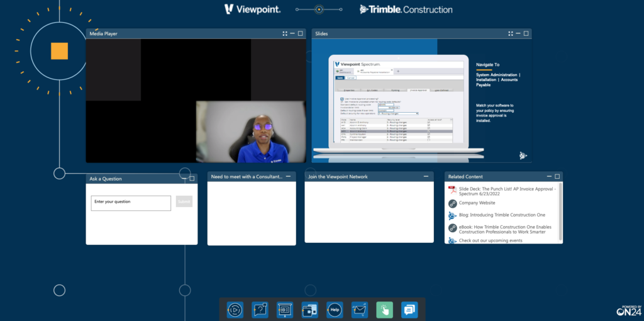Open the Related Content windows dock icon
Screen dimensions: 644x321
click(x=309, y=310)
